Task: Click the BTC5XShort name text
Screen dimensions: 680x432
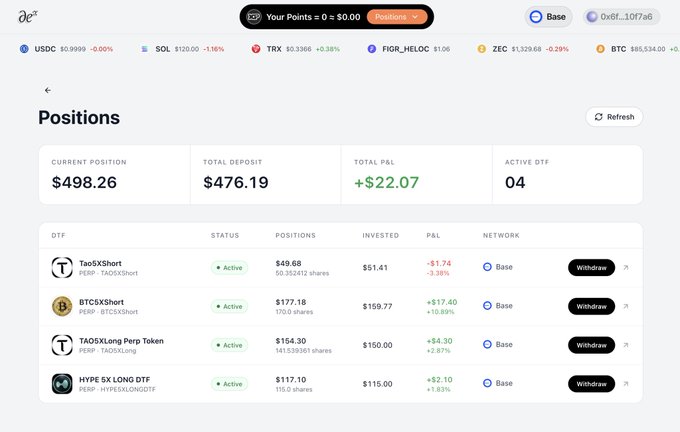Action: pos(101,302)
